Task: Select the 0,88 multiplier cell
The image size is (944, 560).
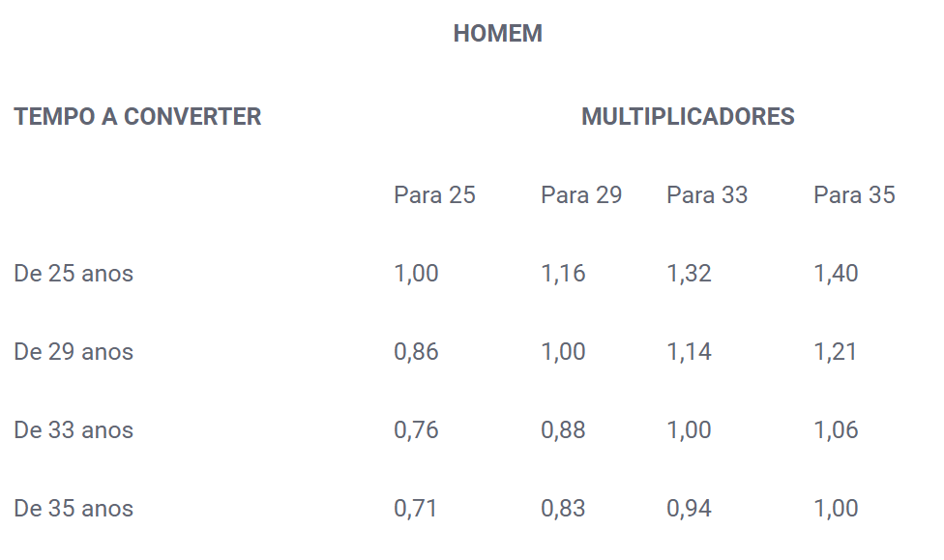Action: pyautogui.click(x=563, y=430)
